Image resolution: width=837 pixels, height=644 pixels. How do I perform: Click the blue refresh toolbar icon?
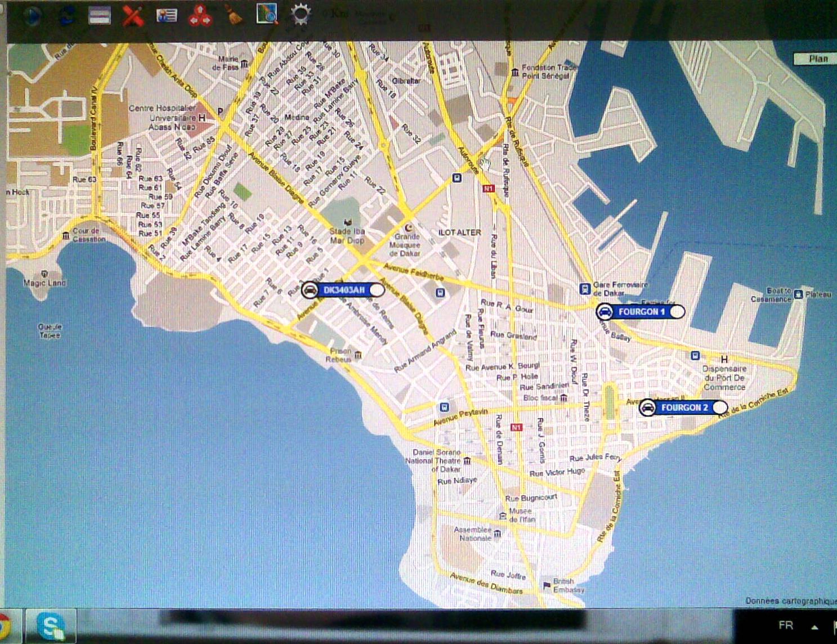coord(66,15)
